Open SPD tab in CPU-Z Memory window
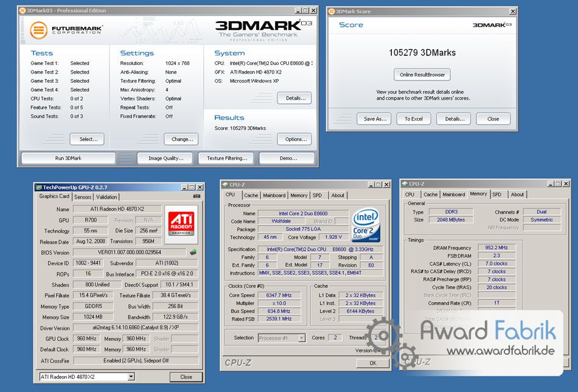 click(497, 194)
